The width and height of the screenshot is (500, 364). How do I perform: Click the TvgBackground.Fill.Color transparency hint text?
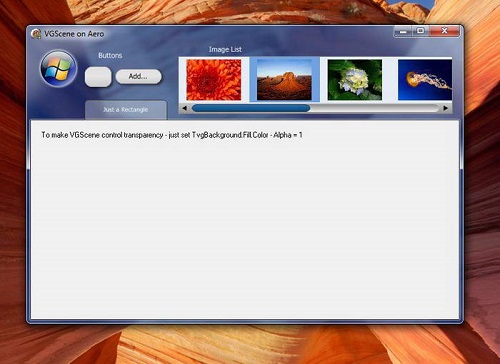[x=172, y=135]
